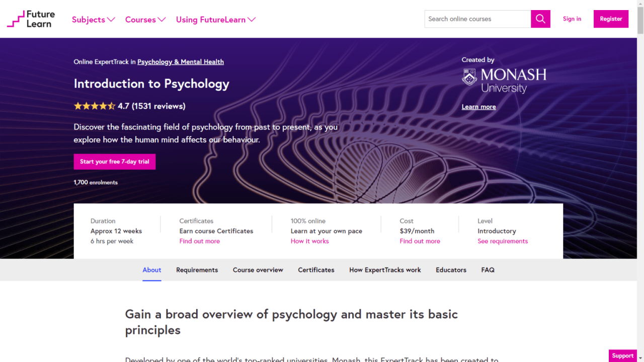644x362 pixels.
Task: Click Learn more under Monash University
Action: coord(478,107)
